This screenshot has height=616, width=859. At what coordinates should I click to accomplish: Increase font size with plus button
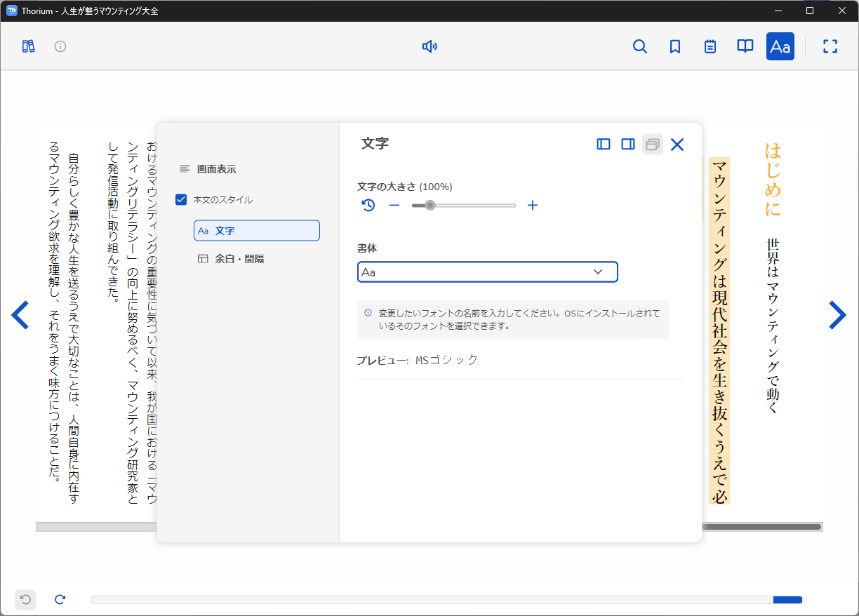coord(533,206)
